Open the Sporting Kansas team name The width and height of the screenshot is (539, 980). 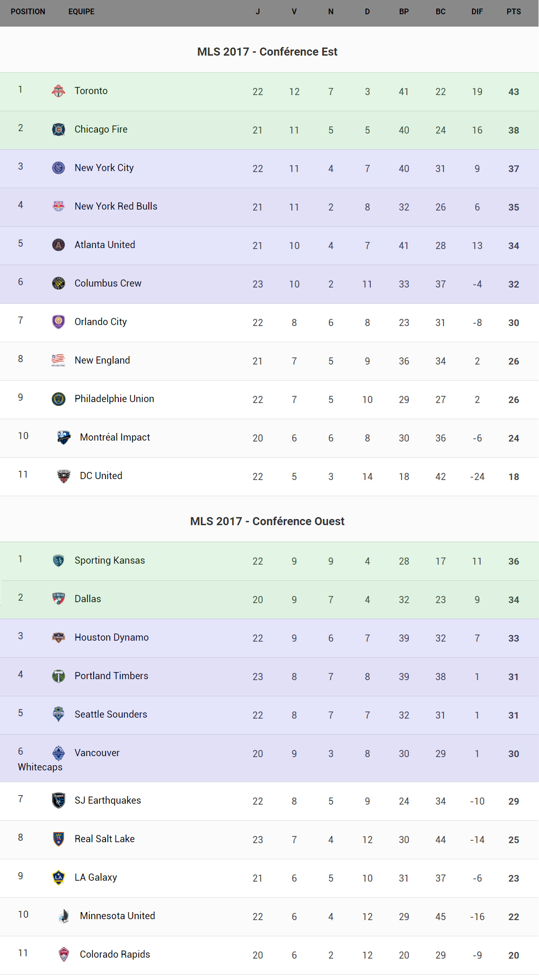pos(110,560)
